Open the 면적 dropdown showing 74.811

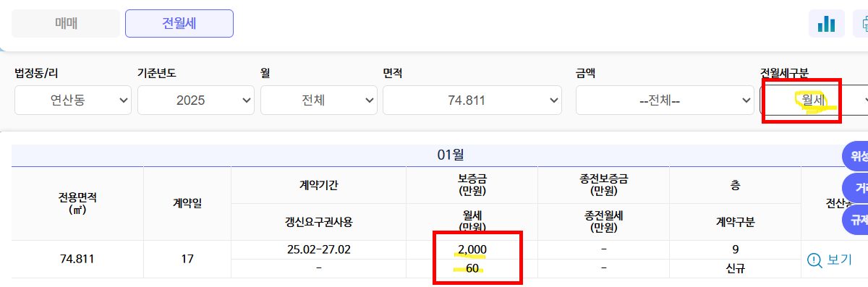click(x=472, y=100)
